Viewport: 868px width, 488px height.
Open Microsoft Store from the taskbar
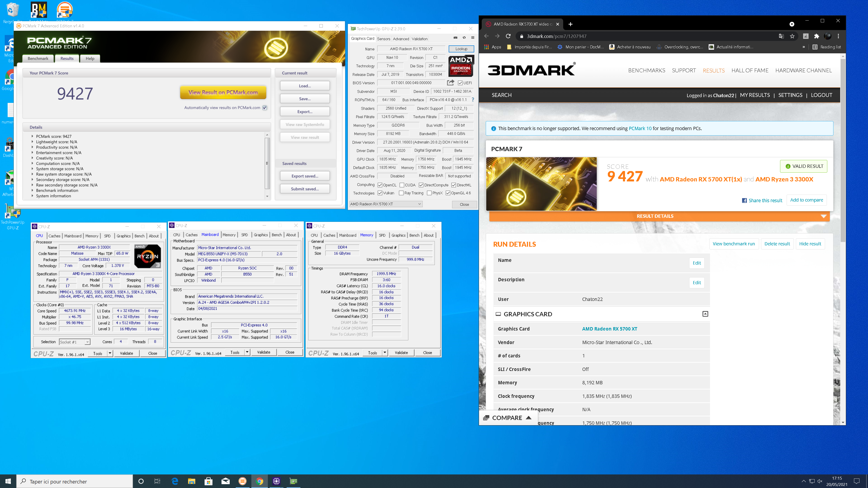click(x=209, y=481)
